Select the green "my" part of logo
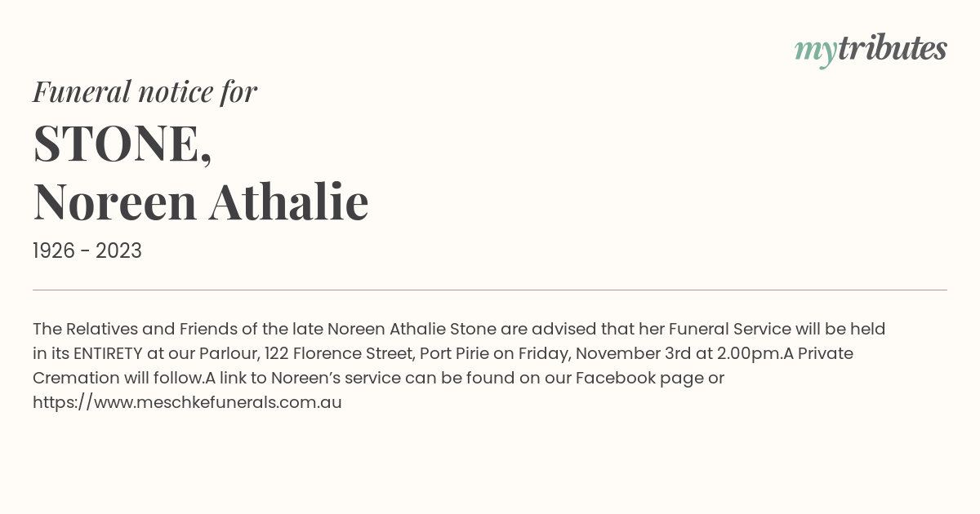The height and width of the screenshot is (514, 980). tap(815, 52)
